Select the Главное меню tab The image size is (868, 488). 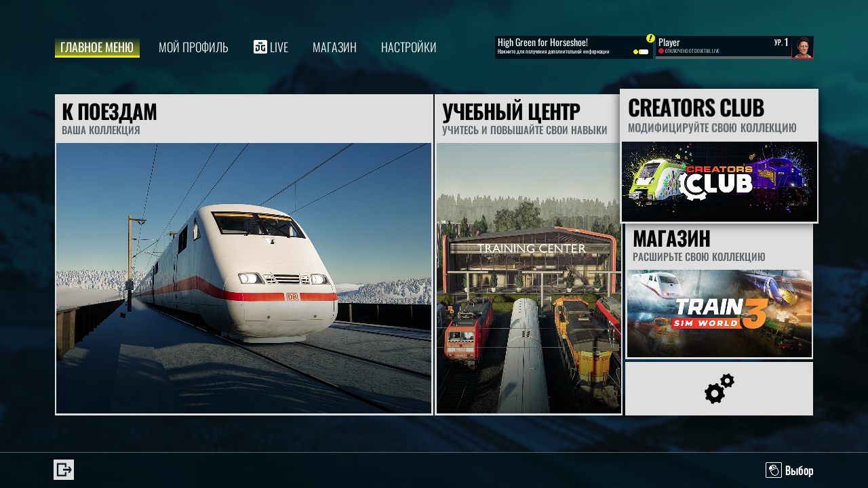pyautogui.click(x=97, y=47)
